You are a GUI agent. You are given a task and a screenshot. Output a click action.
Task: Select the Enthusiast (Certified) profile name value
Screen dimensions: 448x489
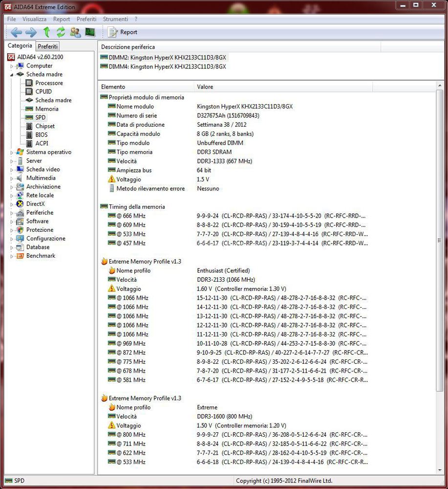pyautogui.click(x=223, y=271)
